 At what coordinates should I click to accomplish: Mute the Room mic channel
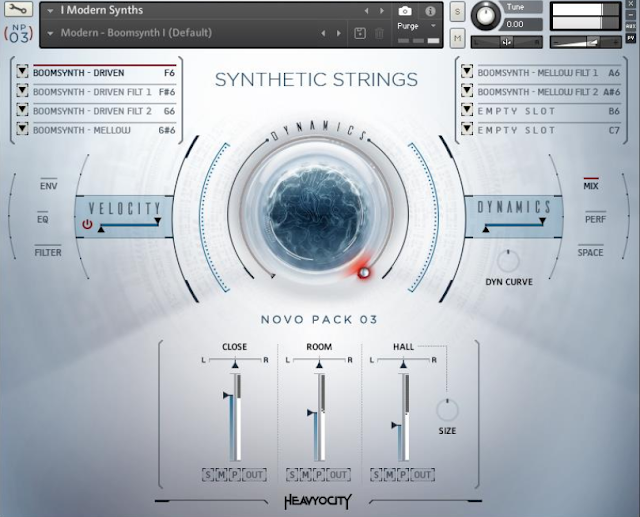point(305,475)
